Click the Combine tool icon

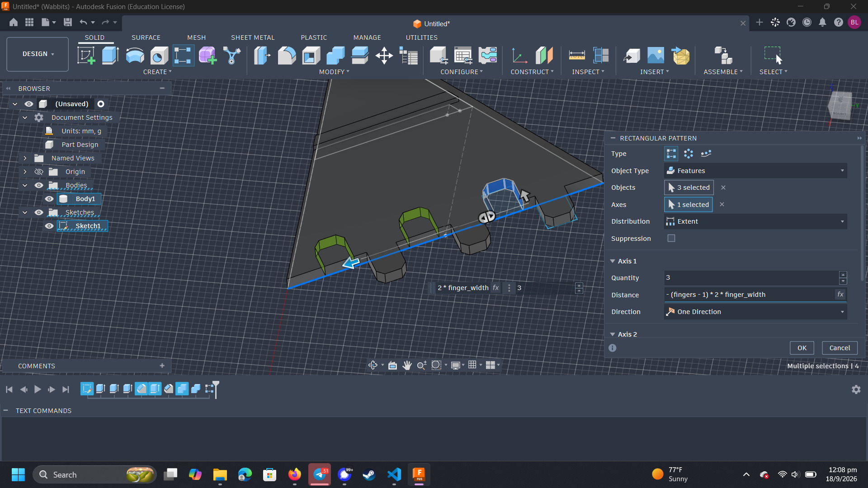coord(335,56)
